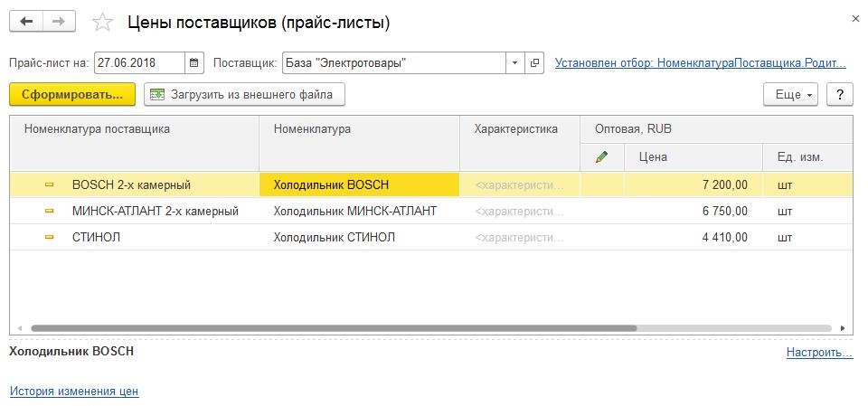868x406 pixels.
Task: Open the Настроить link
Action: [x=819, y=353]
